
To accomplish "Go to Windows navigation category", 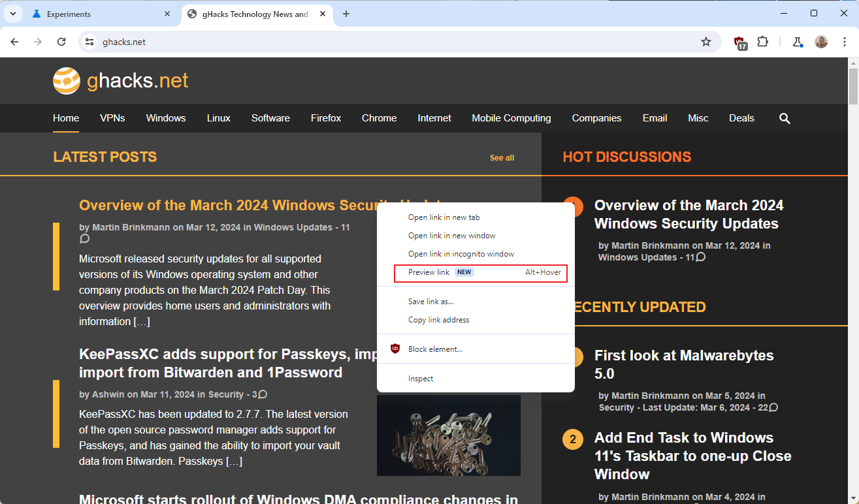I will pyautogui.click(x=166, y=118).
